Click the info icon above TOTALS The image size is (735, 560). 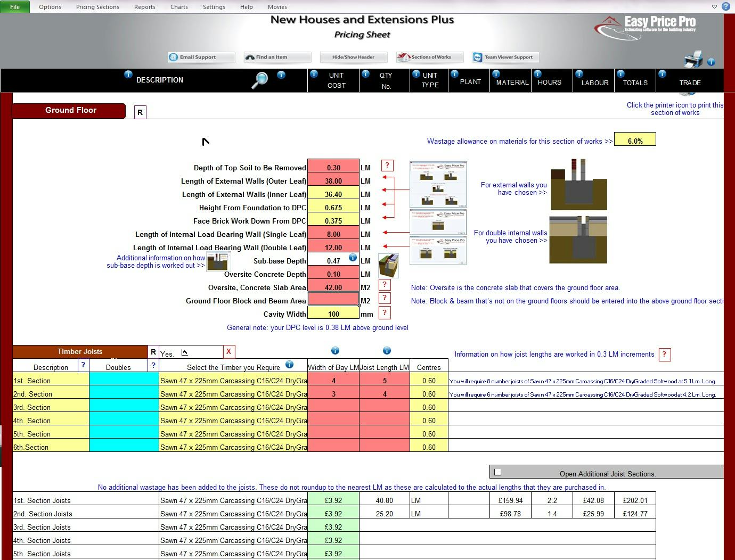coord(620,73)
